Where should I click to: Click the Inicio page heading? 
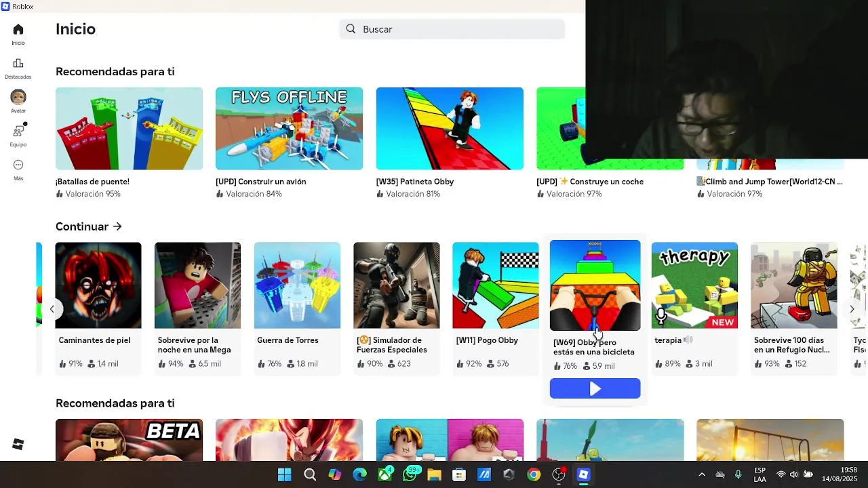click(75, 29)
